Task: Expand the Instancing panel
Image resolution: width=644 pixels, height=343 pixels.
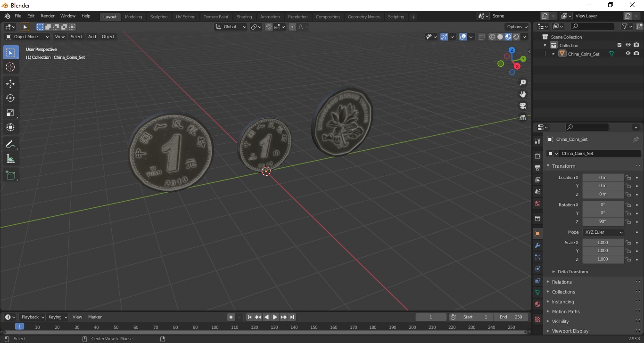Action: tap(563, 302)
